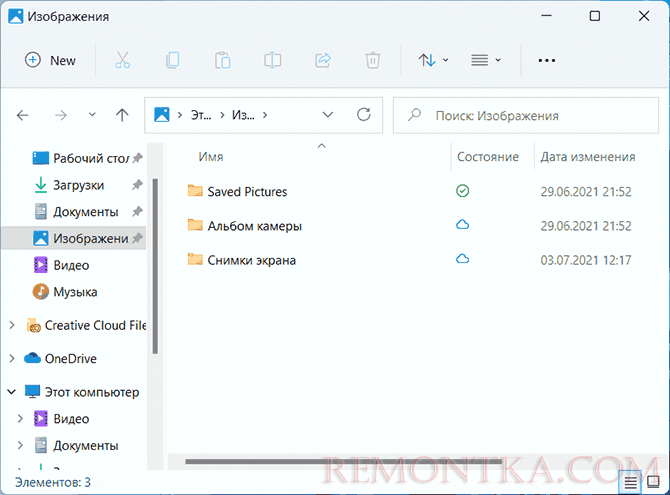Screen dimensions: 670x495
Task: Select 'Этот компьютер' in navigation pane
Action: click(x=82, y=392)
